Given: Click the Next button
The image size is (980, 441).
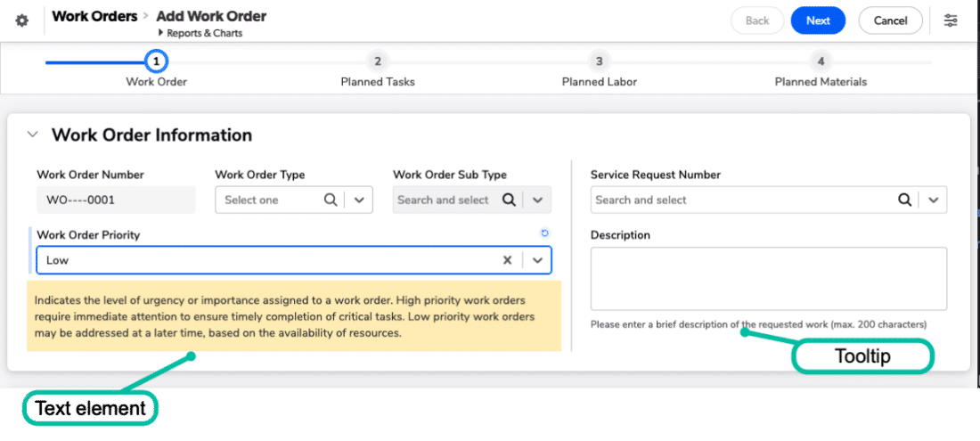Looking at the screenshot, I should coord(817,20).
